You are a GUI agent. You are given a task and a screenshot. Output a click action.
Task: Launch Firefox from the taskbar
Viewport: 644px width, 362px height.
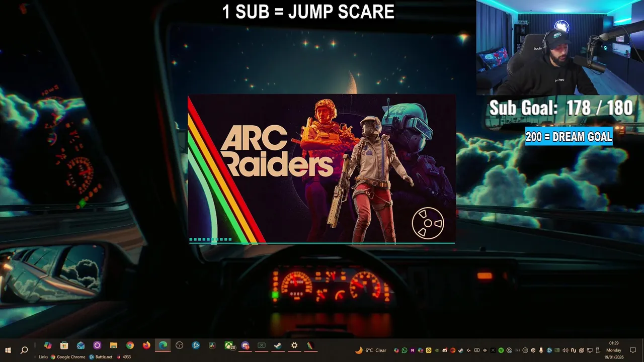tap(146, 345)
